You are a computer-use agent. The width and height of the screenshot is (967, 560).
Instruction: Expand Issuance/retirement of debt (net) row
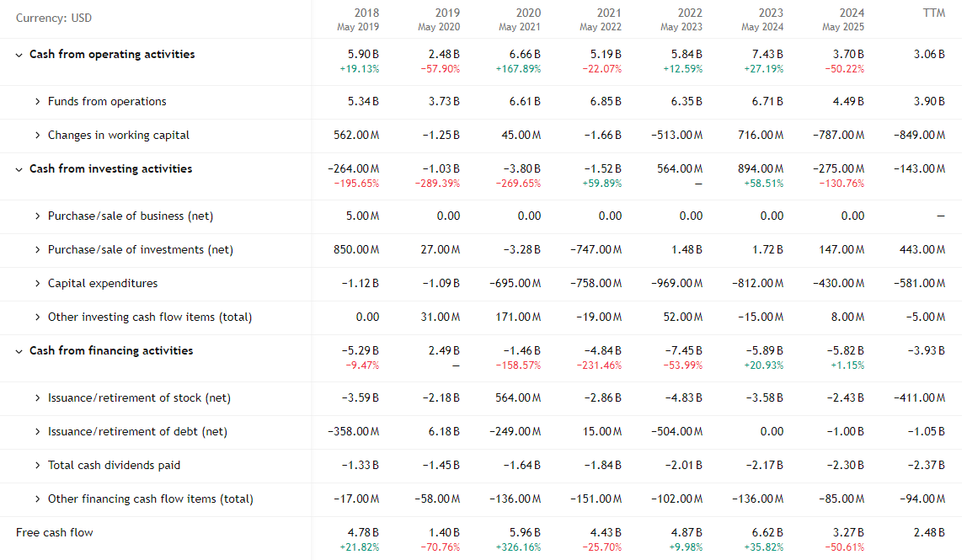[x=38, y=432]
